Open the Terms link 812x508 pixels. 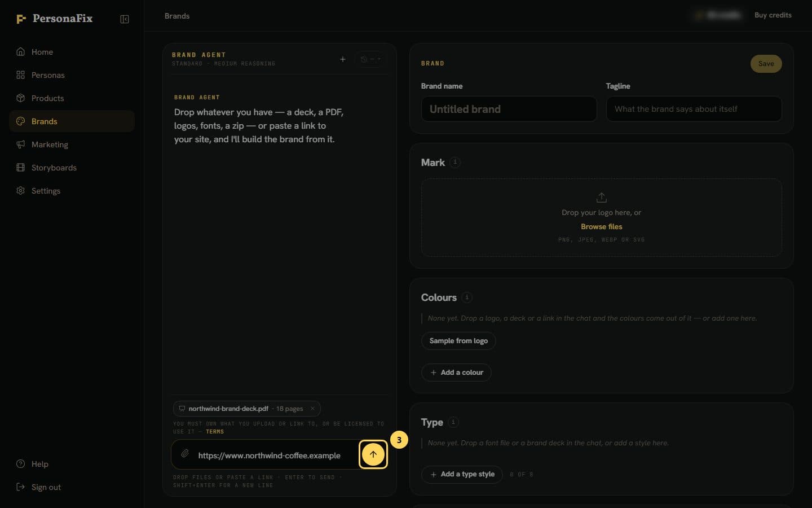tap(215, 432)
